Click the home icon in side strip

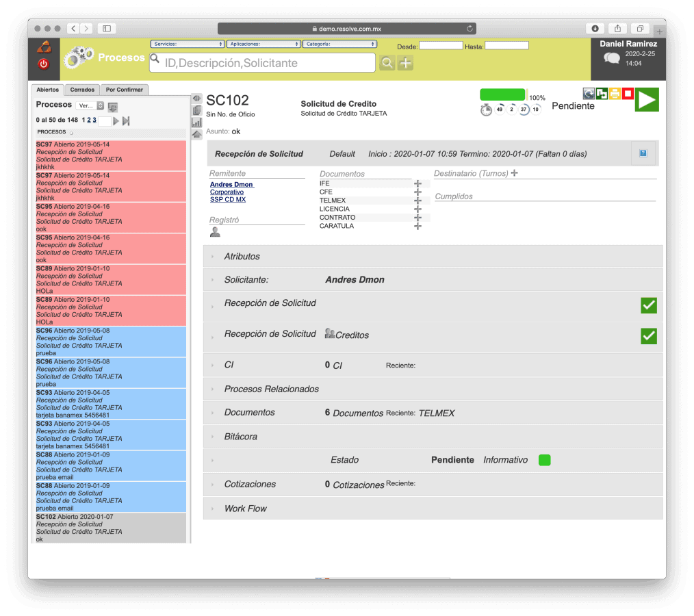[196, 134]
